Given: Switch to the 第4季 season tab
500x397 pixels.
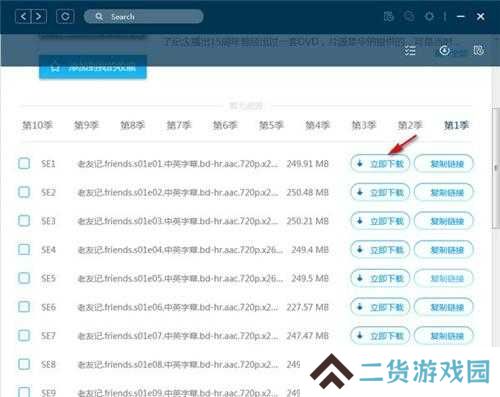Looking at the screenshot, I should click(318, 125).
